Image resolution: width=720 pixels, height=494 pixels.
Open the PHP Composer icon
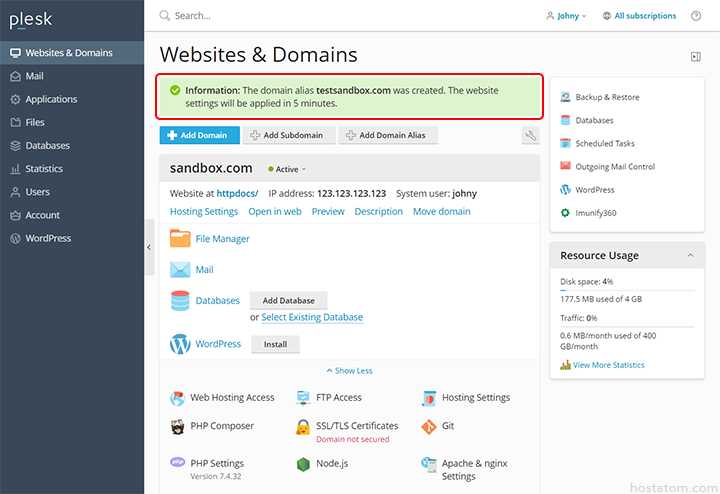(x=178, y=426)
